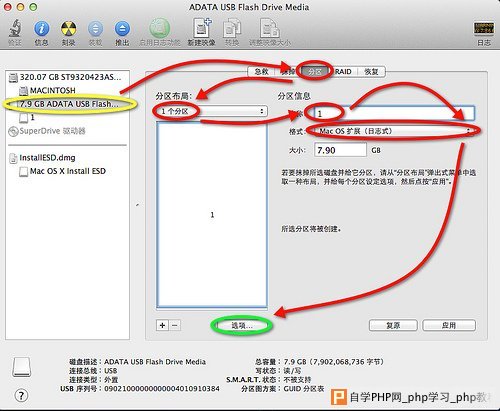The height and width of the screenshot is (411, 500).
Task: Click the 选项... (Options) button
Action: [x=242, y=325]
